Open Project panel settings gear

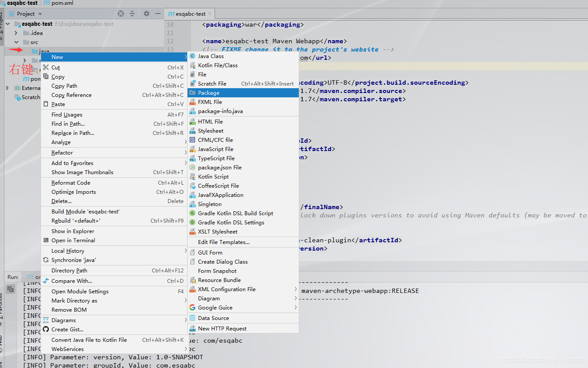tap(146, 14)
